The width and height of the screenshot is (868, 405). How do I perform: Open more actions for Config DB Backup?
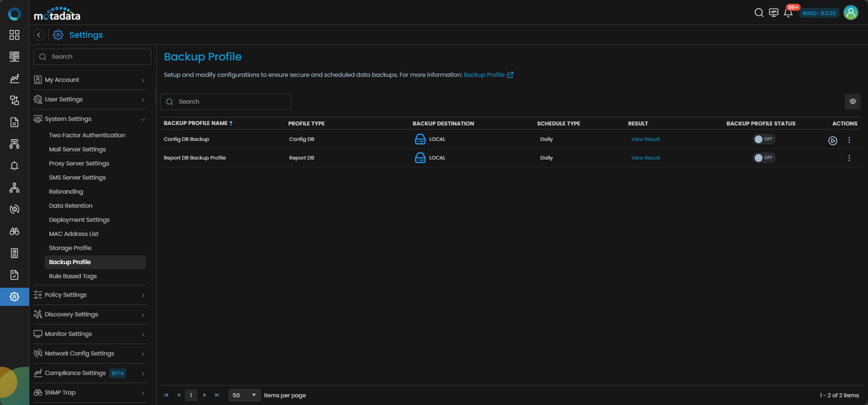tap(849, 140)
